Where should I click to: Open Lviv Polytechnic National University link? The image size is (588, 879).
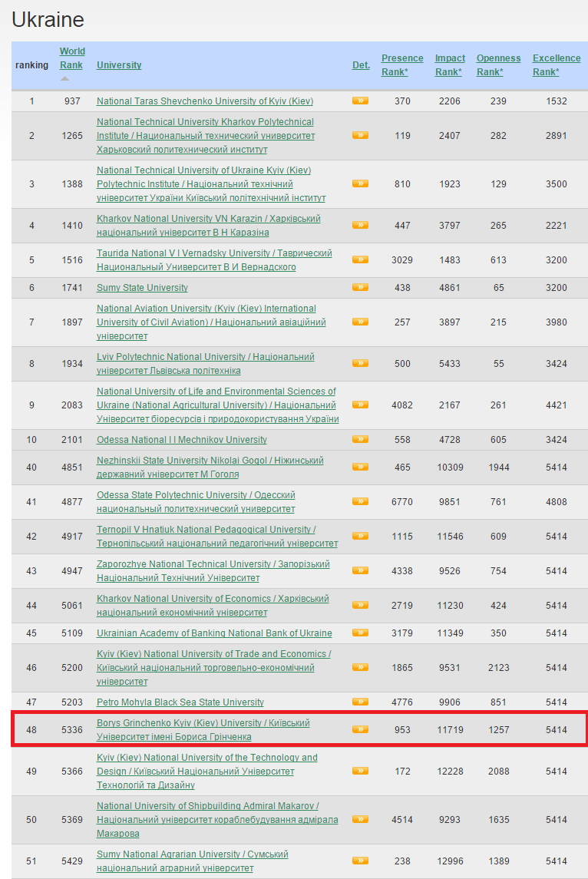(x=205, y=364)
